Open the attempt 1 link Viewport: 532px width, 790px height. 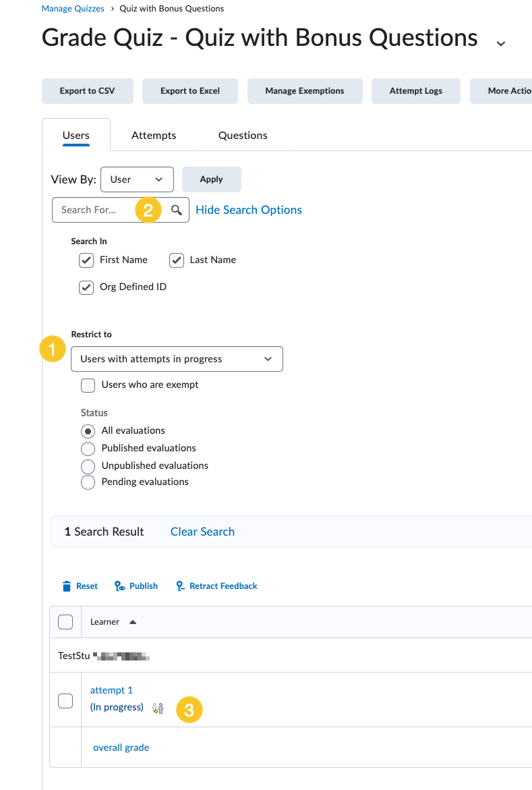(x=111, y=690)
